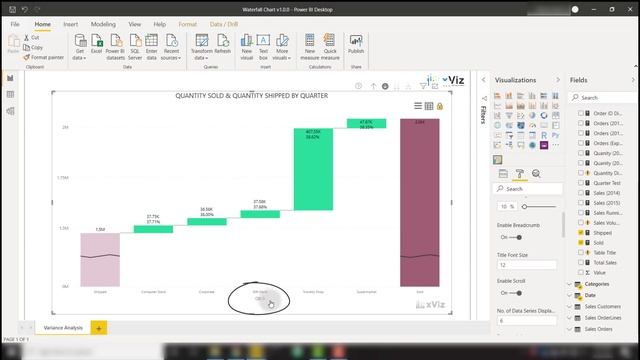The image size is (640, 360).
Task: Open the Get data dropdown
Action: click(80, 47)
